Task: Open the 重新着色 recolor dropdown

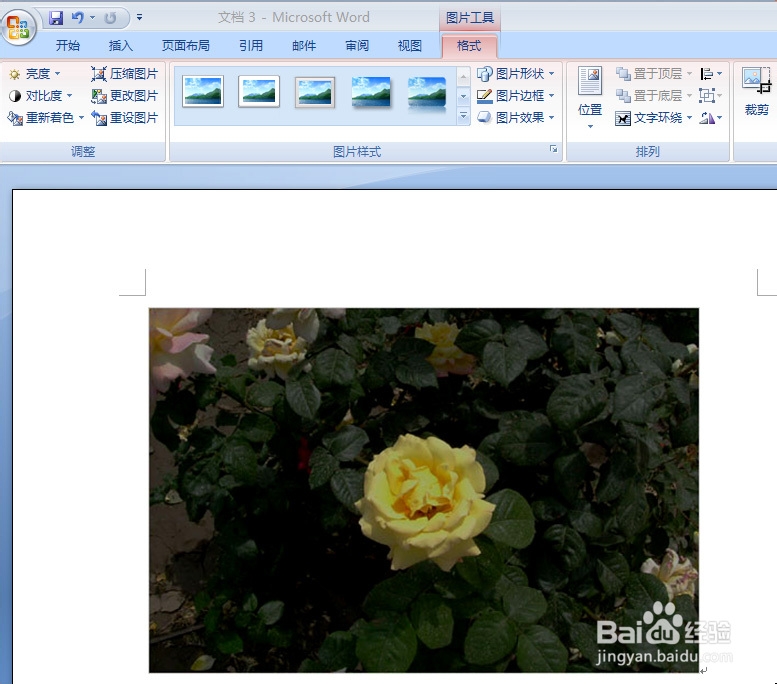Action: (x=46, y=118)
